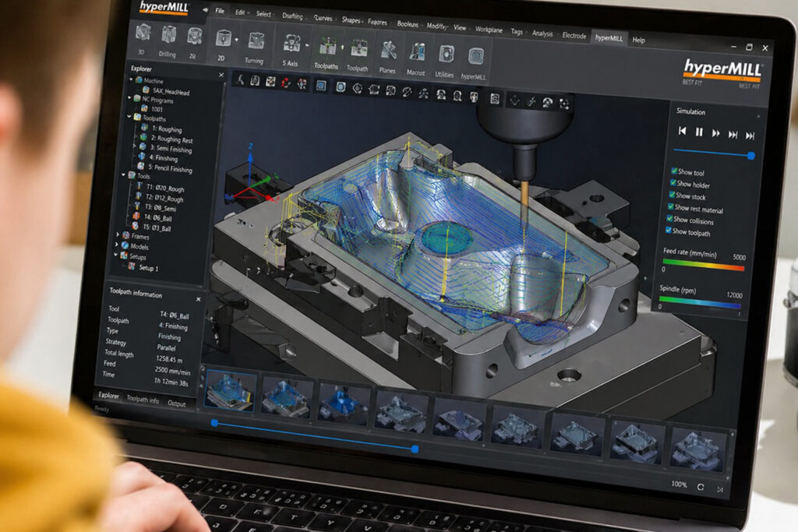The width and height of the screenshot is (798, 532).
Task: Pause the simulation playback
Action: point(699,132)
